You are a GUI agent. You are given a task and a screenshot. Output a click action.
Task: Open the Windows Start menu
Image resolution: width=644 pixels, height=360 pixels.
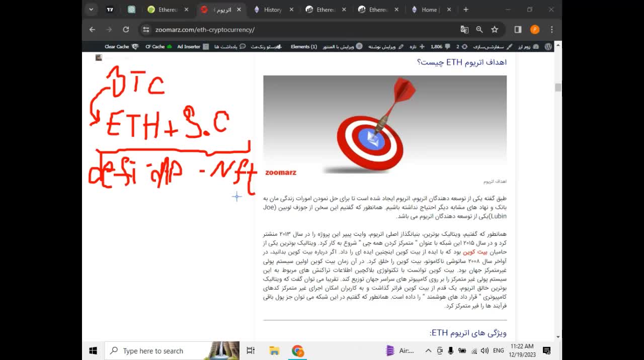93,351
